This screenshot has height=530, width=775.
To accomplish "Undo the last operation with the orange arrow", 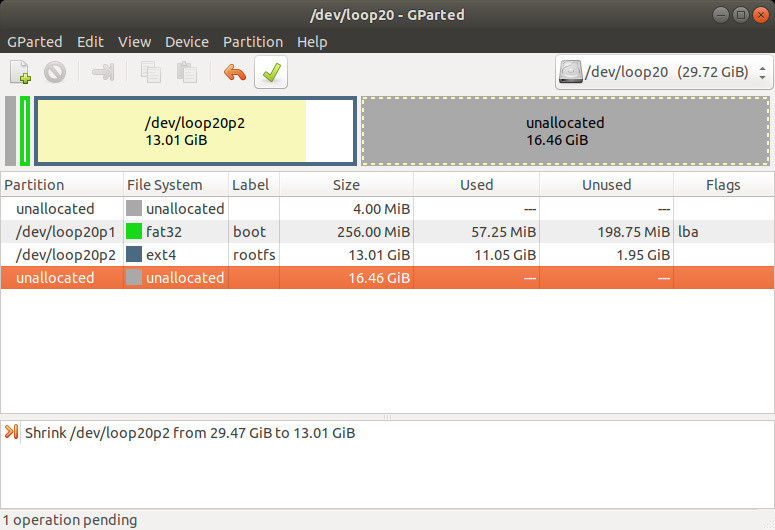I will (x=235, y=72).
